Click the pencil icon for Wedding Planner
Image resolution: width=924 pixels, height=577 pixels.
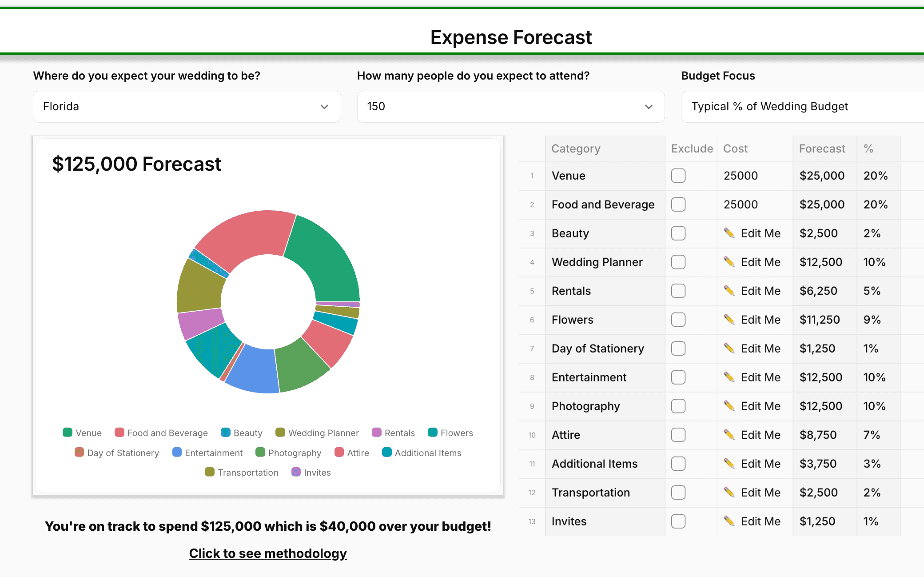coord(729,262)
